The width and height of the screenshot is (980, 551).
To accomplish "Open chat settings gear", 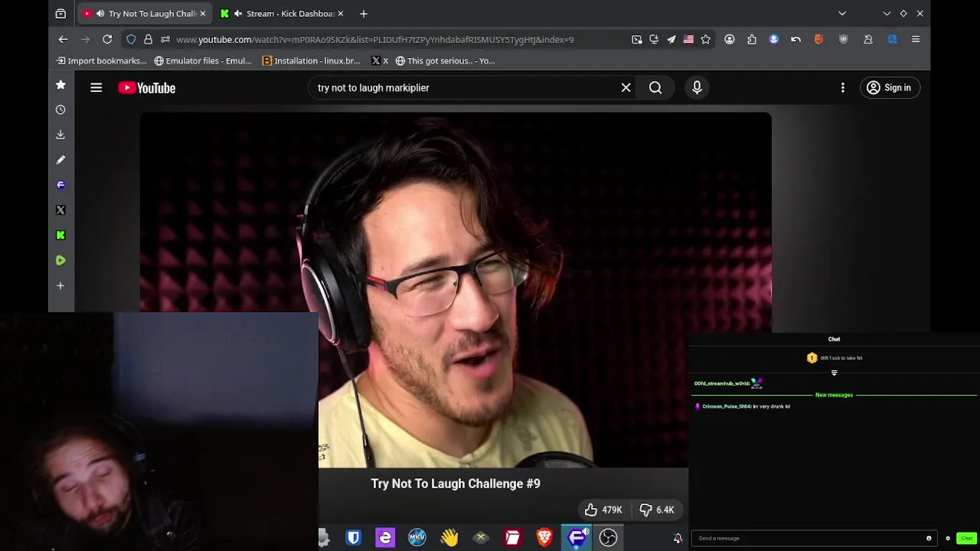I will click(x=948, y=538).
